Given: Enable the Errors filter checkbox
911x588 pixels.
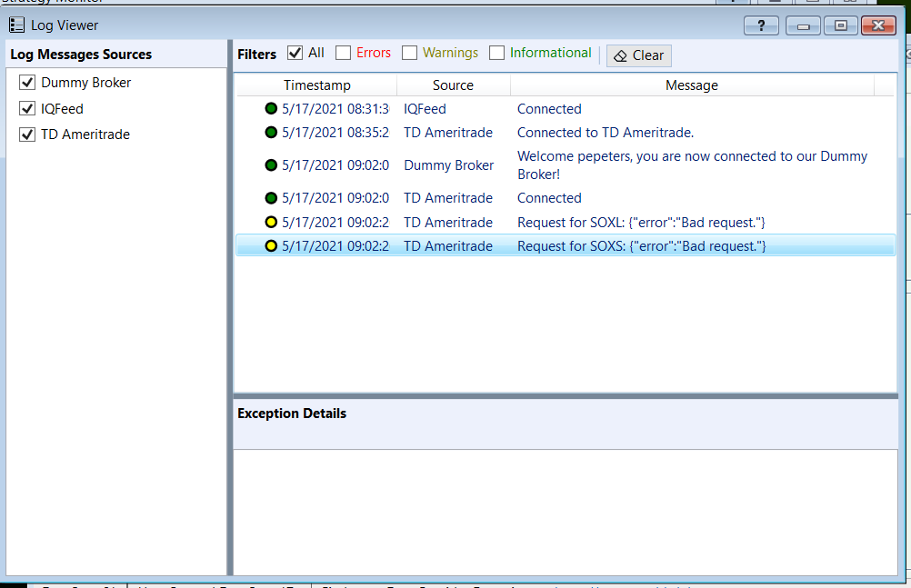Looking at the screenshot, I should (344, 53).
